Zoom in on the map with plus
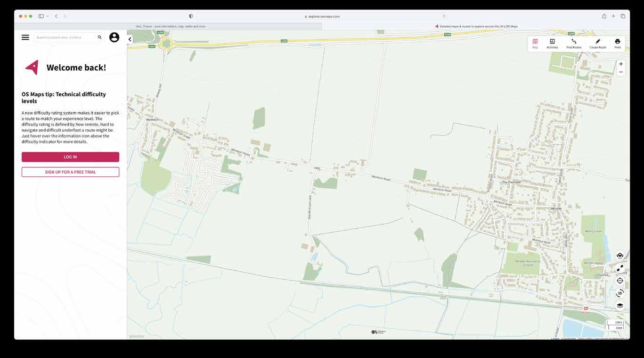 point(621,64)
